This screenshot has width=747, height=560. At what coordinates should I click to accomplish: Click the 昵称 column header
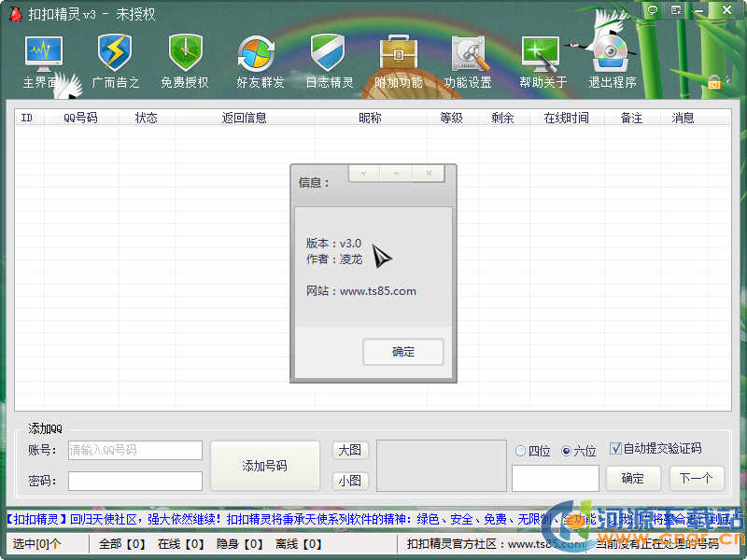(370, 119)
